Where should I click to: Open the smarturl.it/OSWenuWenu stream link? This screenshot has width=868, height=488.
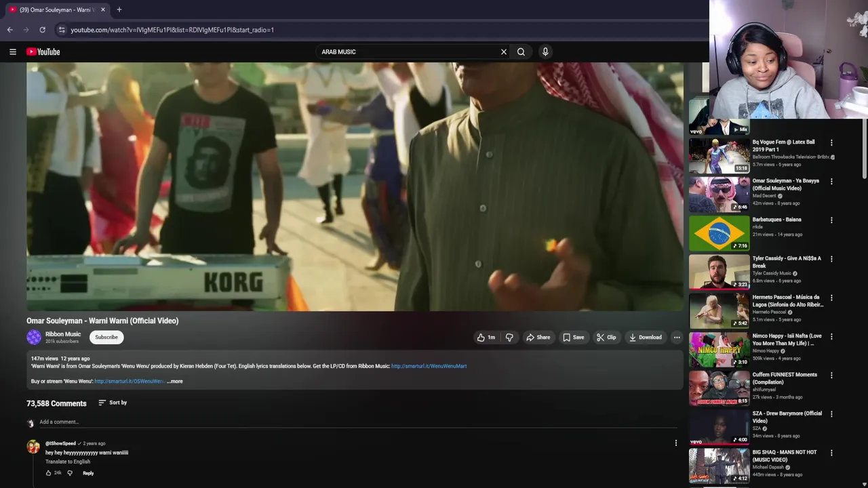click(x=130, y=381)
